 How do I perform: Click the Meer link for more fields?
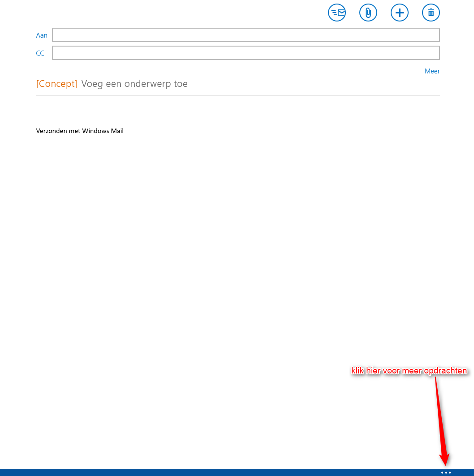coord(432,71)
